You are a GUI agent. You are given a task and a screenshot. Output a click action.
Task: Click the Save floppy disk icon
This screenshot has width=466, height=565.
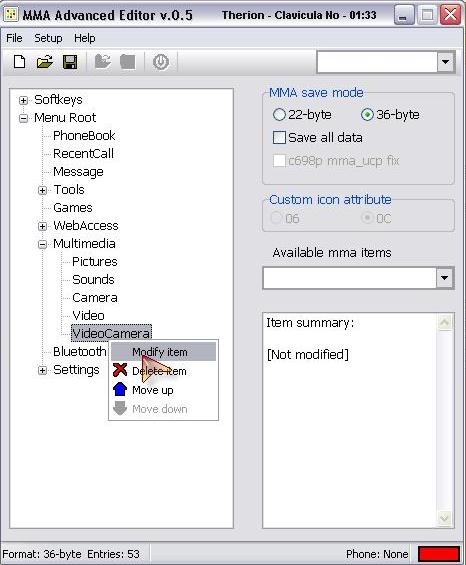[x=70, y=62]
